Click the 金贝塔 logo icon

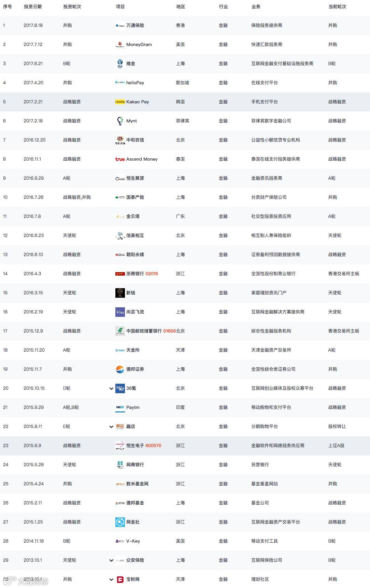pyautogui.click(x=120, y=217)
